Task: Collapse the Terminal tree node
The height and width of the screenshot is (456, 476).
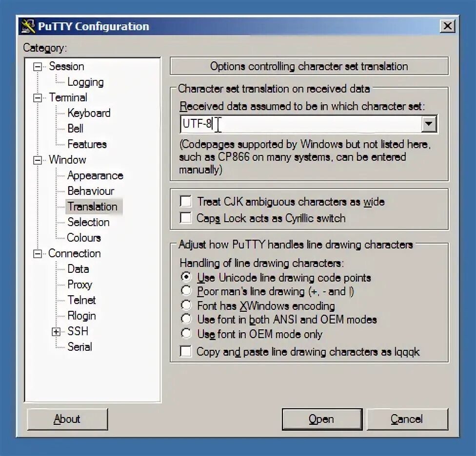Action: pos(38,98)
